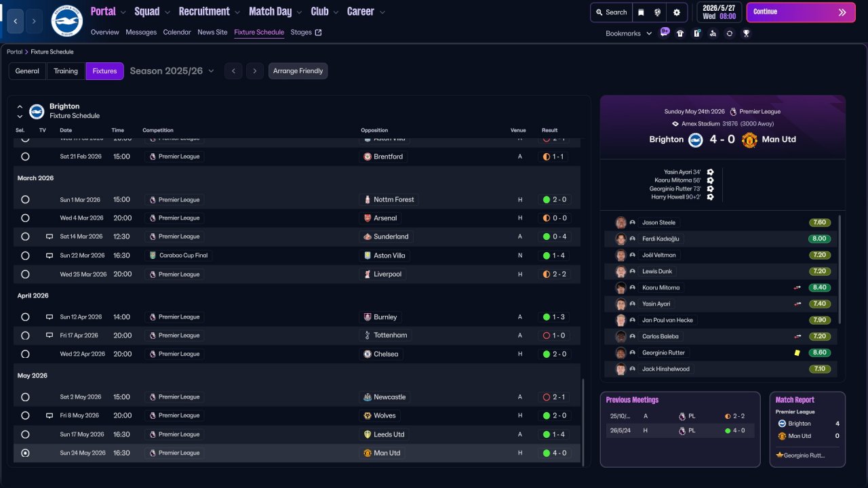The image size is (868, 488).
Task: Open the trophy bookmark shortcut
Action: (x=746, y=33)
